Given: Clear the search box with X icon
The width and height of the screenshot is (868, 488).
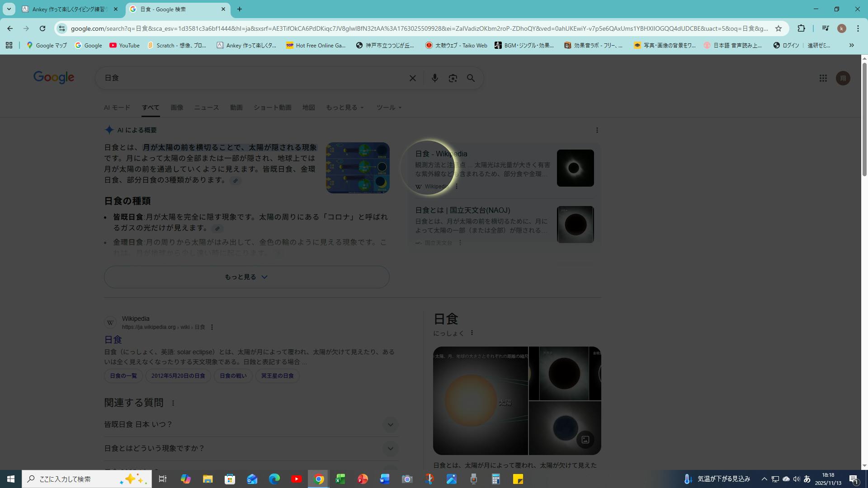Looking at the screenshot, I should [x=412, y=78].
